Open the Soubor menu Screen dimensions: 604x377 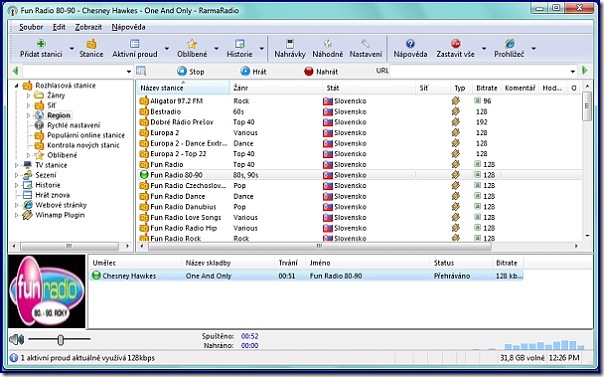pyautogui.click(x=31, y=27)
